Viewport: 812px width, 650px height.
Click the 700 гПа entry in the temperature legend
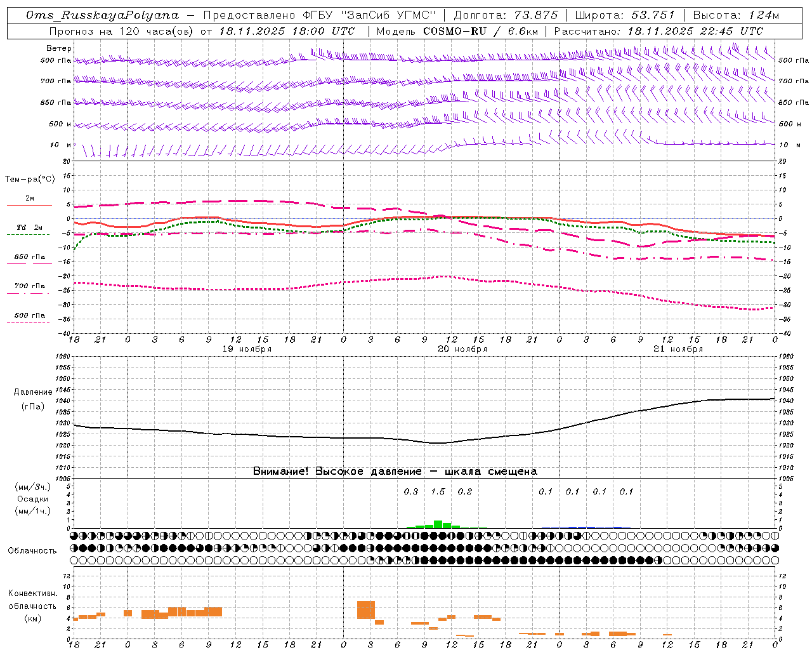[29, 286]
